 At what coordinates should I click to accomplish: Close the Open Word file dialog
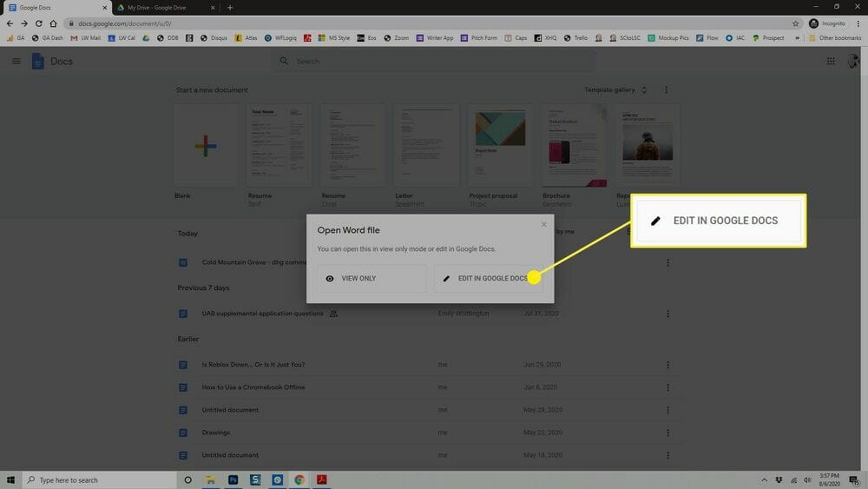[x=544, y=225]
